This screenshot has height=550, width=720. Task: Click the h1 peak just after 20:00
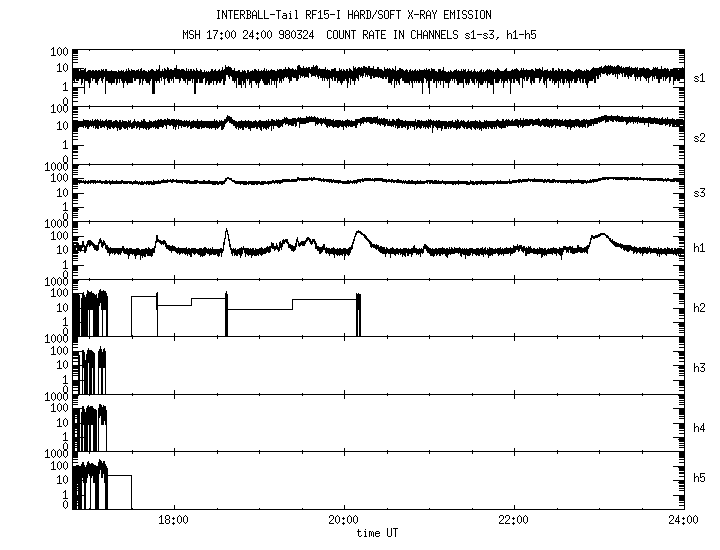point(359,233)
